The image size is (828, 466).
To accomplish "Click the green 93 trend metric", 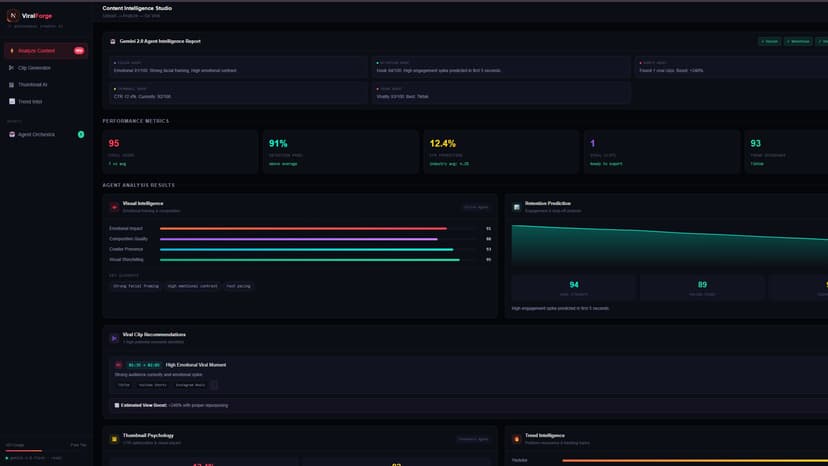I will pyautogui.click(x=786, y=152).
